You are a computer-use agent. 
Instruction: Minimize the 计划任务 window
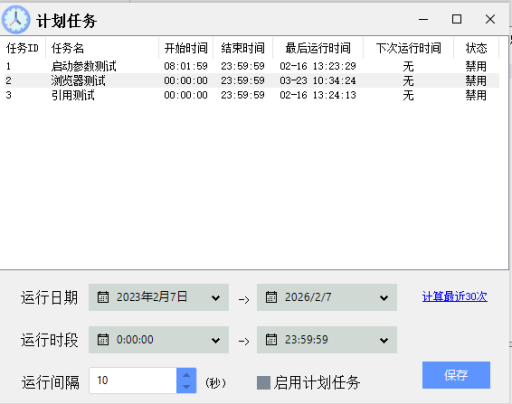point(423,19)
